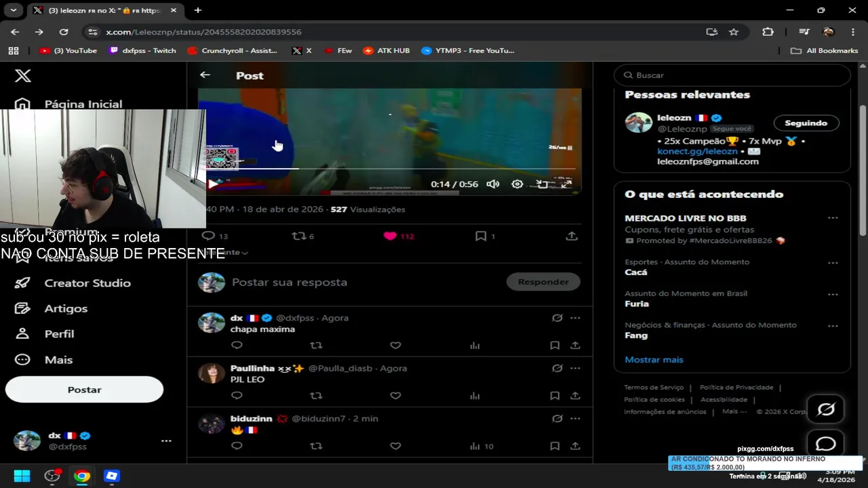This screenshot has height=488, width=868.
Task: Bookmark this page star icon
Action: (x=734, y=32)
